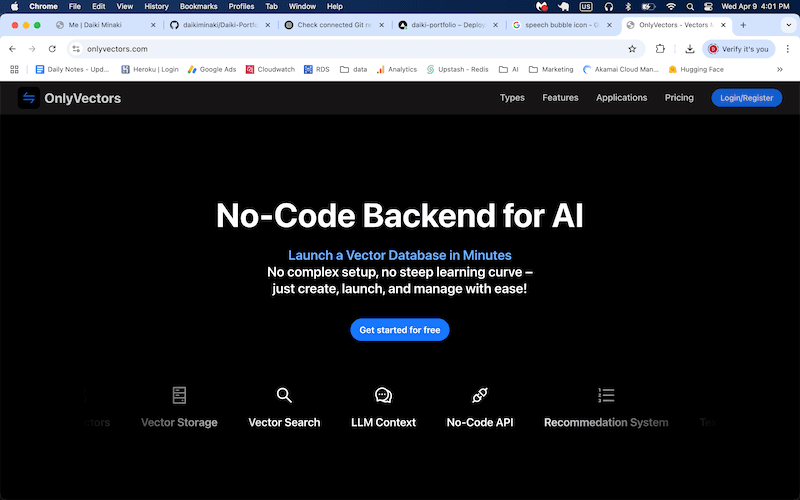Screen dimensions: 800x500
Task: Open the US input source menu
Action: [586, 7]
